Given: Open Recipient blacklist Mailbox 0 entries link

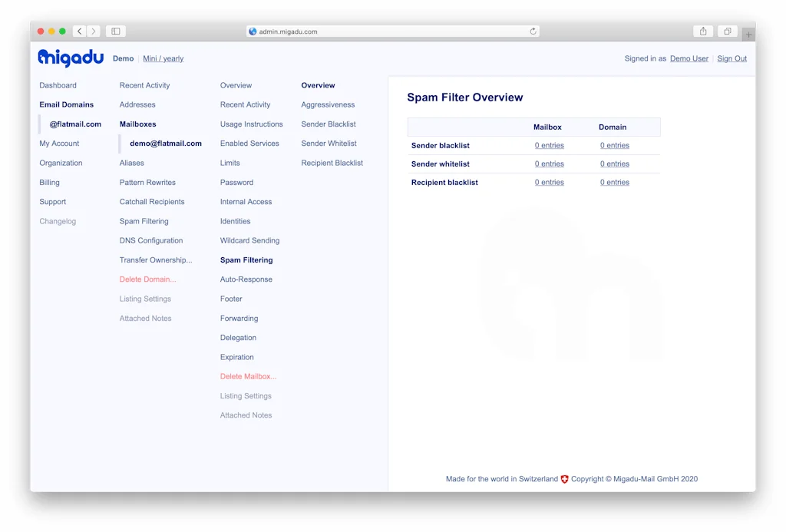Looking at the screenshot, I should [x=549, y=183].
